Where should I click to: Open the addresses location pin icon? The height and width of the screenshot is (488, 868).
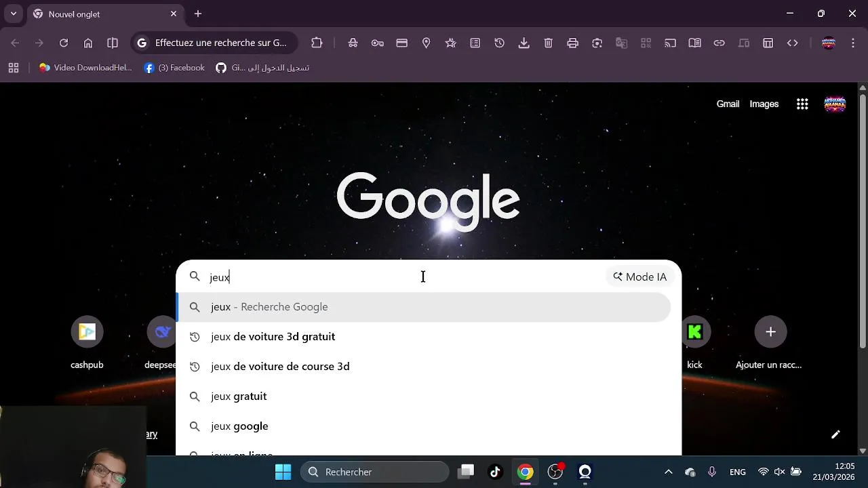pos(427,43)
